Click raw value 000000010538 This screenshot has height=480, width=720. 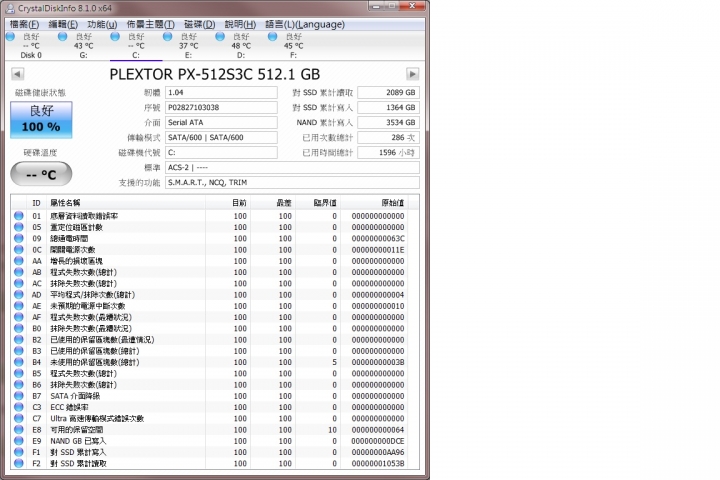[378, 463]
